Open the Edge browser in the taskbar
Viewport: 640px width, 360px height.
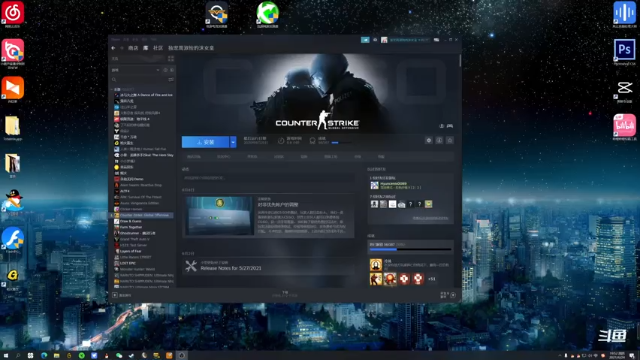point(44,356)
